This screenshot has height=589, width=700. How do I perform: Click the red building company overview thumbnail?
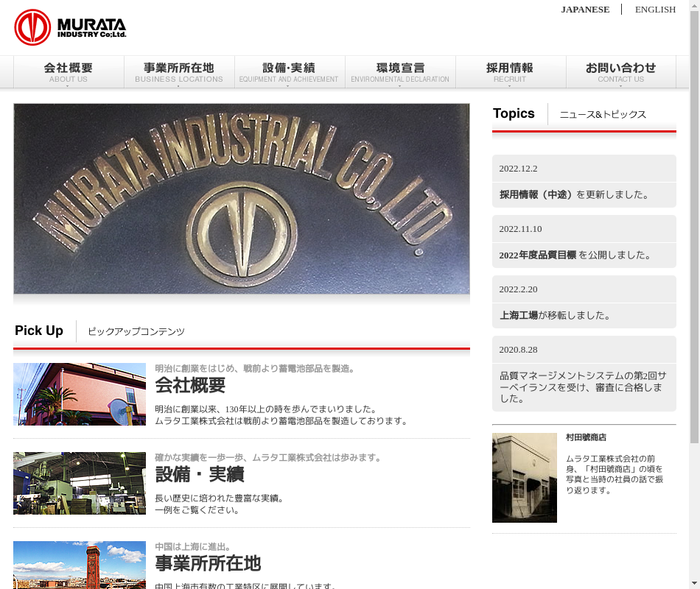coord(80,394)
